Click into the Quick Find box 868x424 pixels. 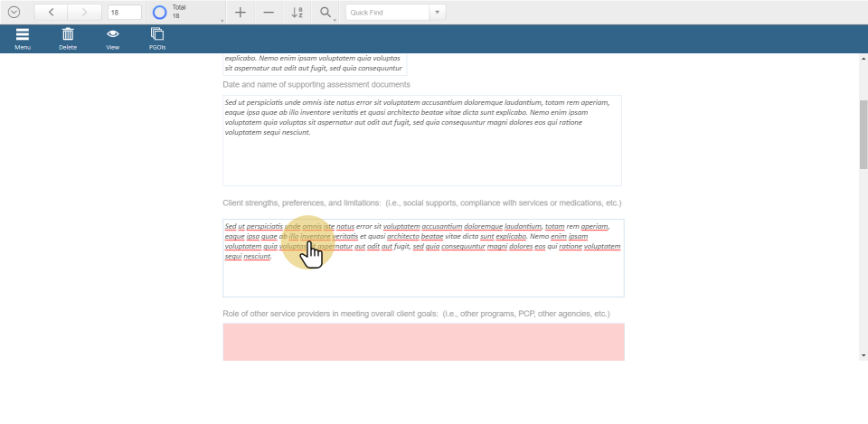tap(386, 13)
